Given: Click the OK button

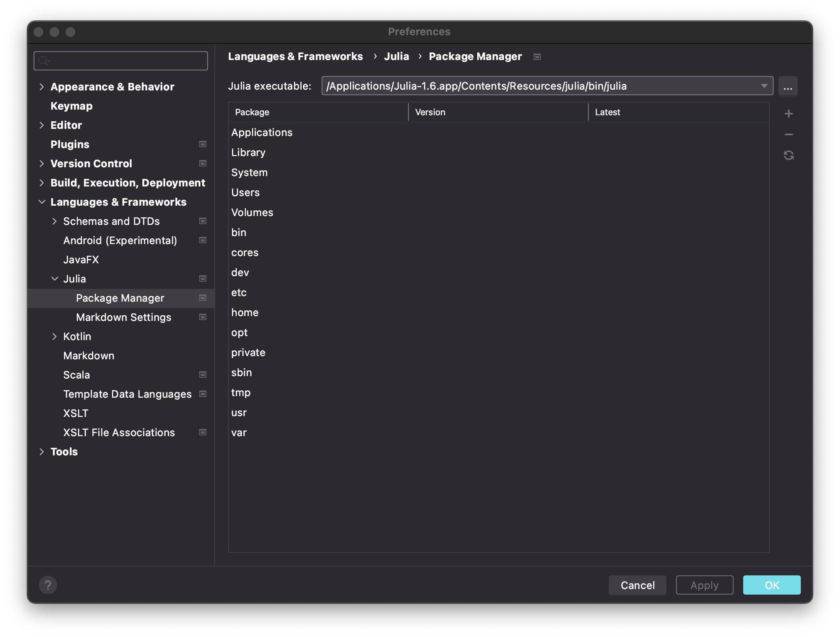Looking at the screenshot, I should (771, 585).
